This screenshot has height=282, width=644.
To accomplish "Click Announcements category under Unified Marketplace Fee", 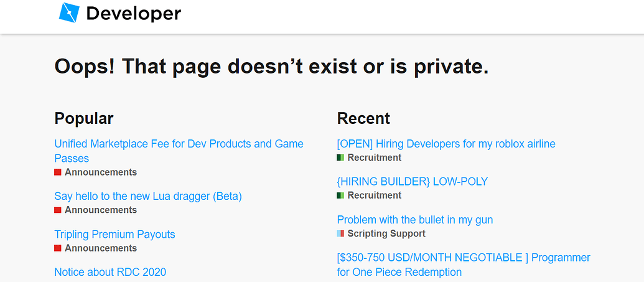I will [x=101, y=172].
